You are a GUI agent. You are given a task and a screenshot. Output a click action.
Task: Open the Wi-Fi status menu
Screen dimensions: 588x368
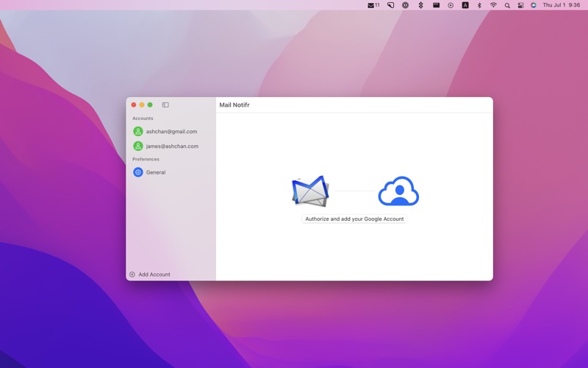493,5
